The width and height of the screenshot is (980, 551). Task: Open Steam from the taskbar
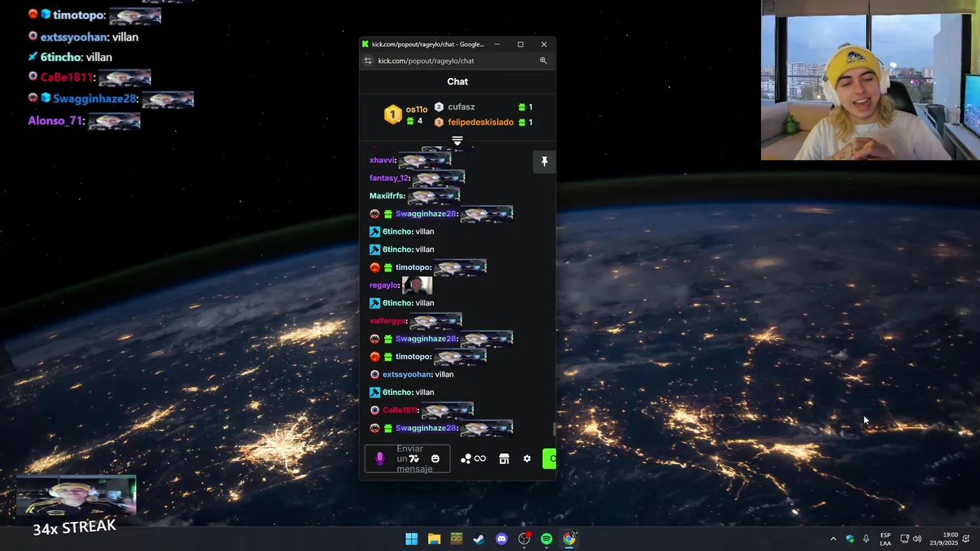(x=479, y=539)
